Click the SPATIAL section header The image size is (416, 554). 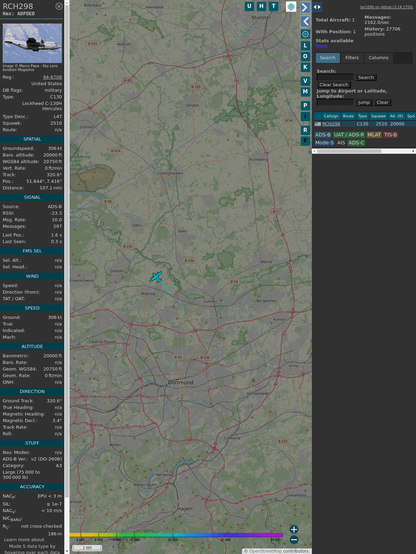(x=32, y=139)
